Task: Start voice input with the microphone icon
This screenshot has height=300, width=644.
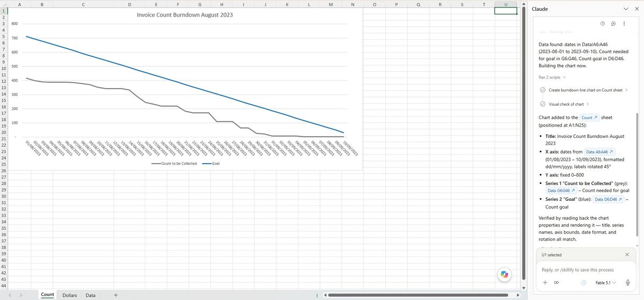Action: [627, 282]
